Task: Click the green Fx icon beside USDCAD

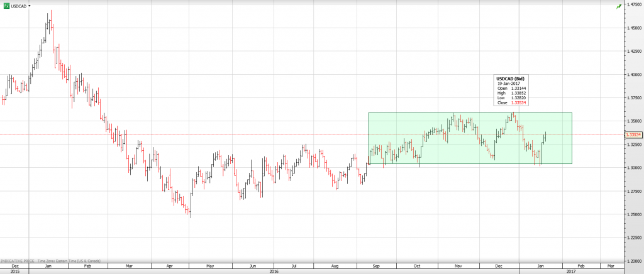Action: [x=6, y=6]
